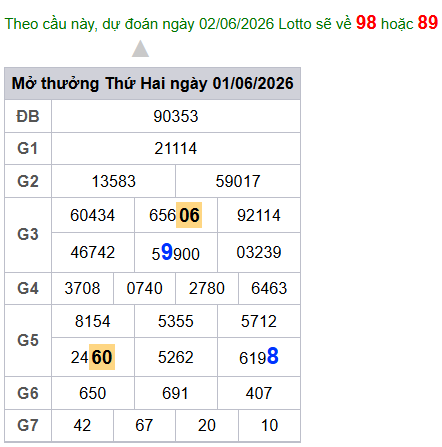442x447 pixels.
Task: Click the number 6198 with blue 8
Action: coord(259,357)
